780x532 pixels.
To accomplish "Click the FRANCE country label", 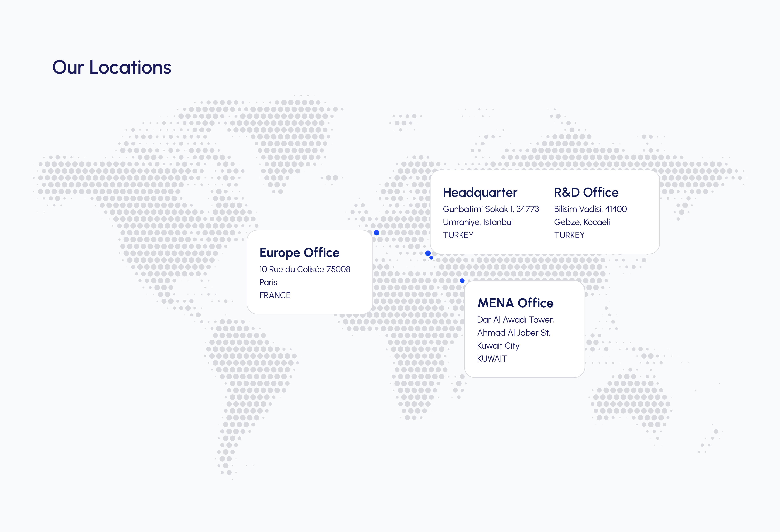I will pos(275,295).
